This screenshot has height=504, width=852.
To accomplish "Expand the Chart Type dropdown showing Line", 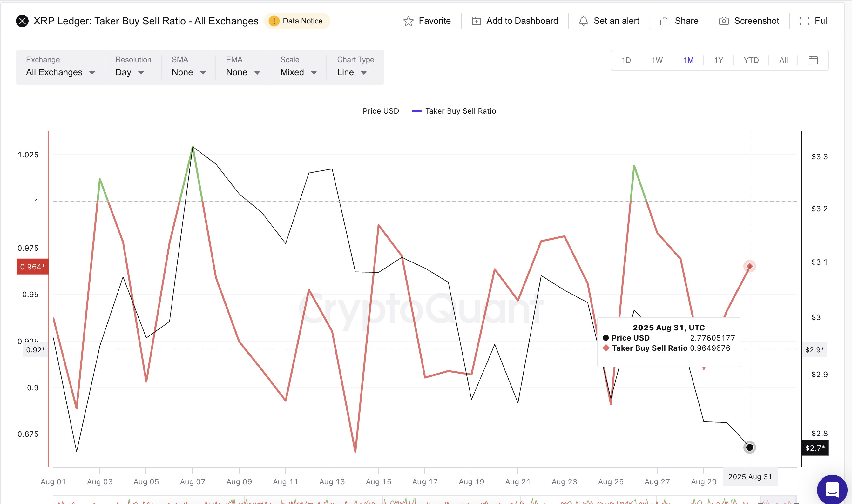I will (352, 72).
